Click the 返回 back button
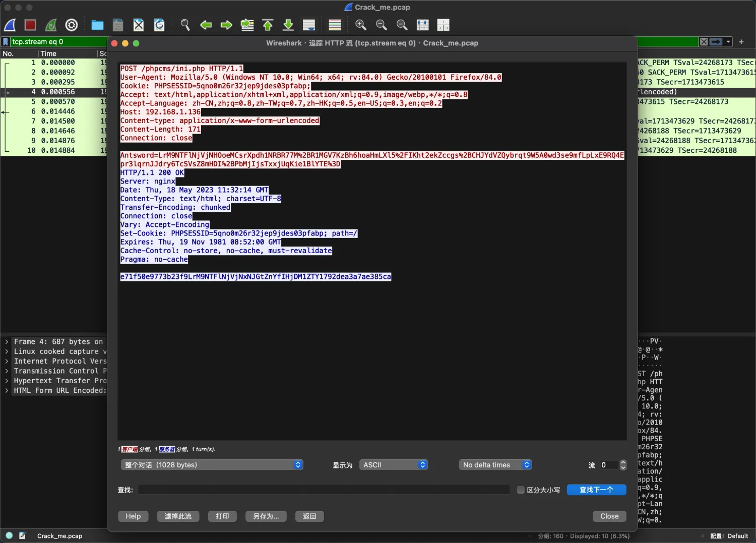The image size is (756, 543). (309, 516)
